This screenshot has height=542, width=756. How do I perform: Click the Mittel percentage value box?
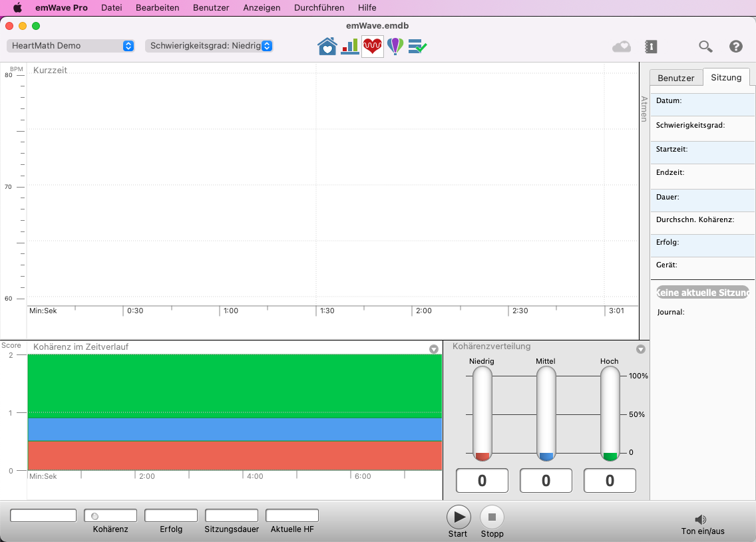pyautogui.click(x=546, y=480)
